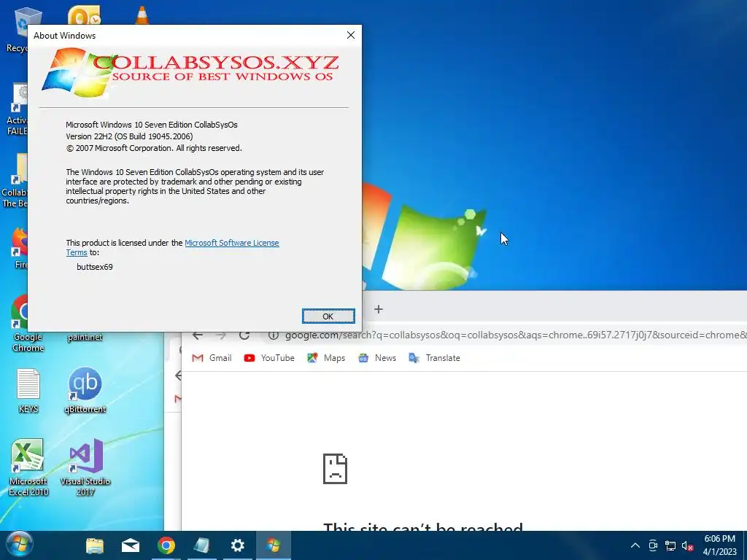The height and width of the screenshot is (560, 747).
Task: Open the clock showing 6:06 PM
Action: (719, 545)
